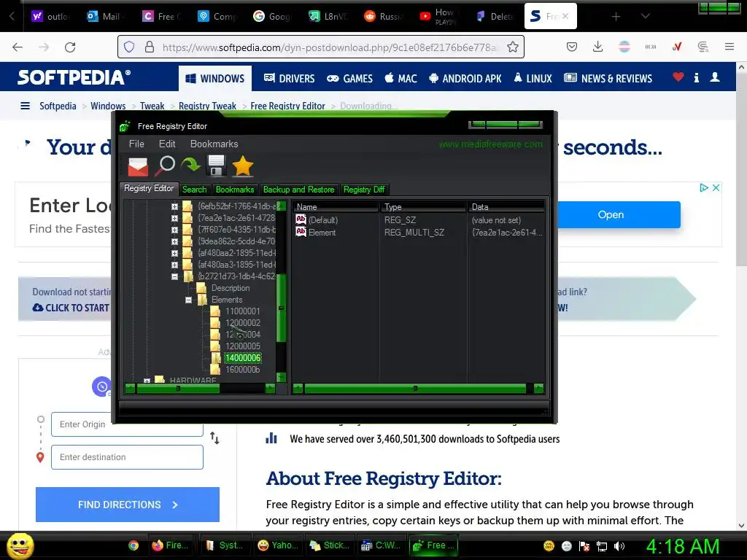The height and width of the screenshot is (560, 747).
Task: Click the Enter destination input field
Action: pyautogui.click(x=127, y=457)
